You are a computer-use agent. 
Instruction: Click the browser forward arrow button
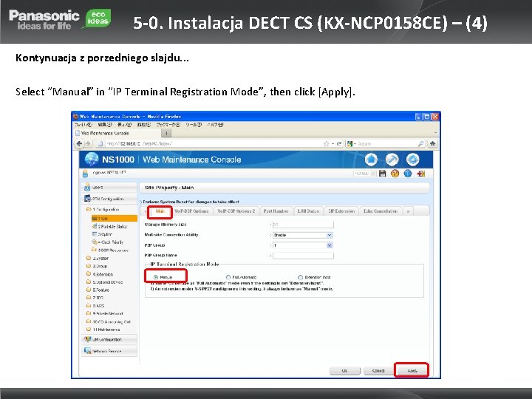click(x=88, y=143)
